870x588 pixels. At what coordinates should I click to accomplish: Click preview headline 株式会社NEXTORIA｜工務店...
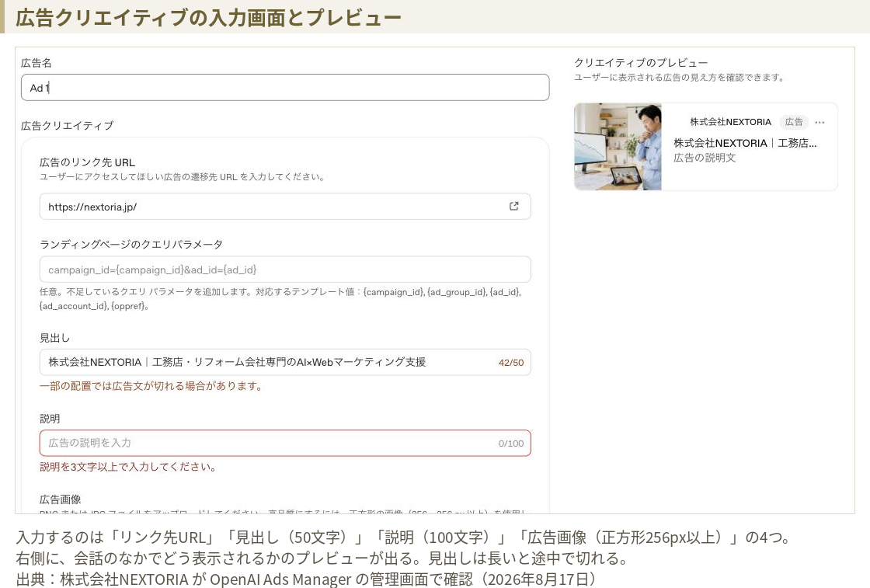click(x=745, y=143)
